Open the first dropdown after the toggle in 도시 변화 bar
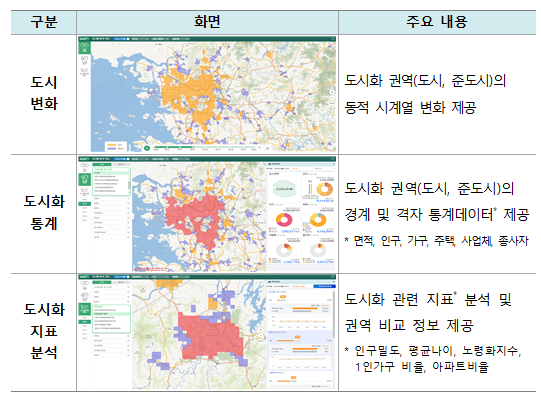The width and height of the screenshot is (541, 395). 140,39
